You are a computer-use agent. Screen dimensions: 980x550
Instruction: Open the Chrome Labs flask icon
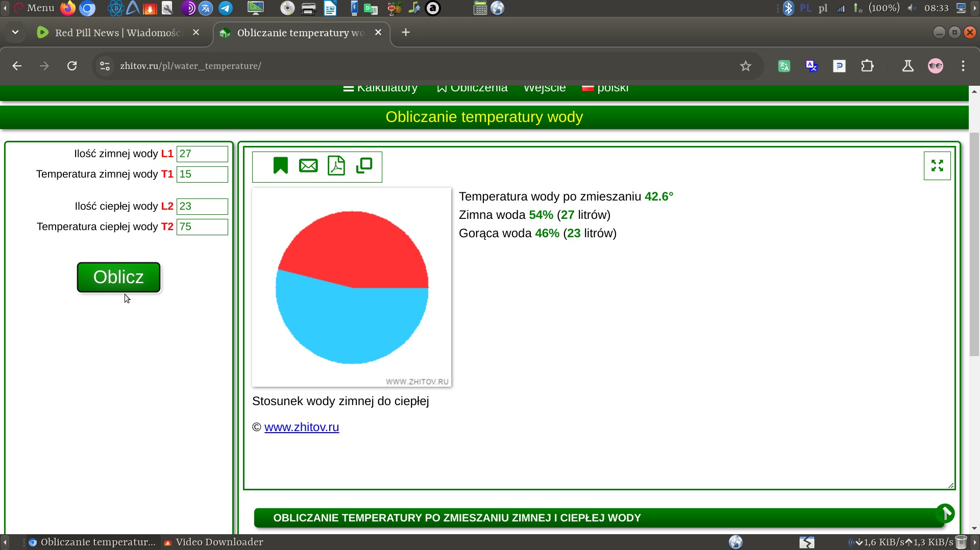click(x=908, y=66)
